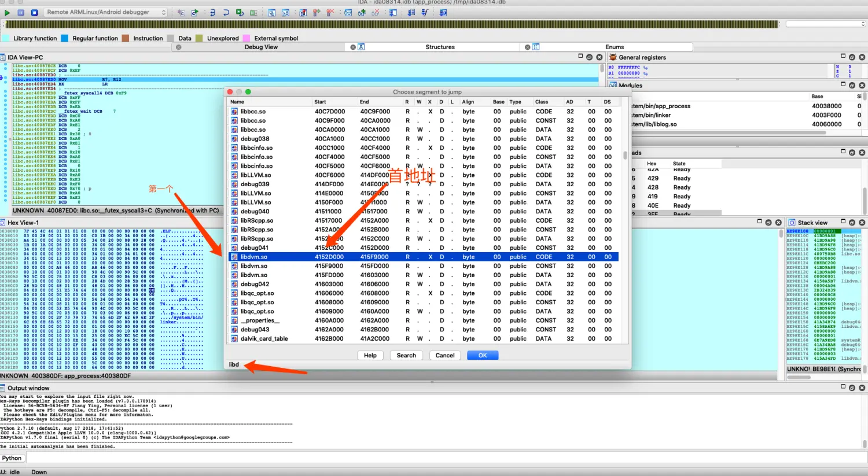Terminate the process with the stop icon

pyautogui.click(x=34, y=12)
